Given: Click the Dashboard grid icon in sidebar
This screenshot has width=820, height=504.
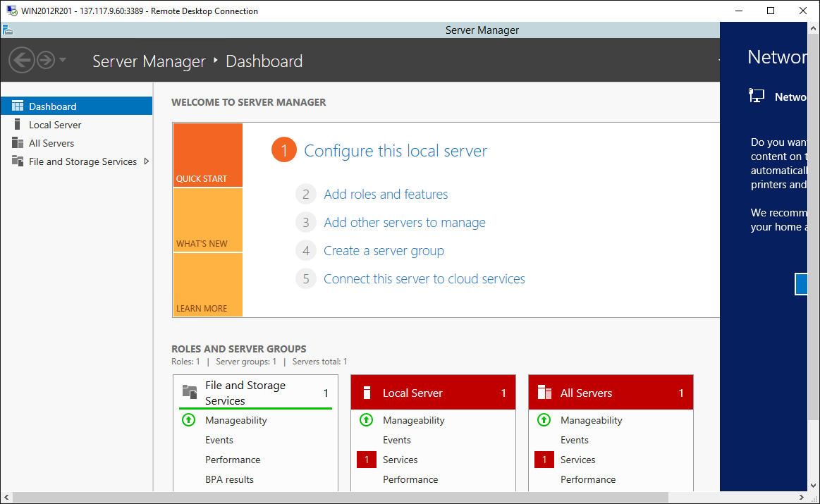Looking at the screenshot, I should pos(18,106).
